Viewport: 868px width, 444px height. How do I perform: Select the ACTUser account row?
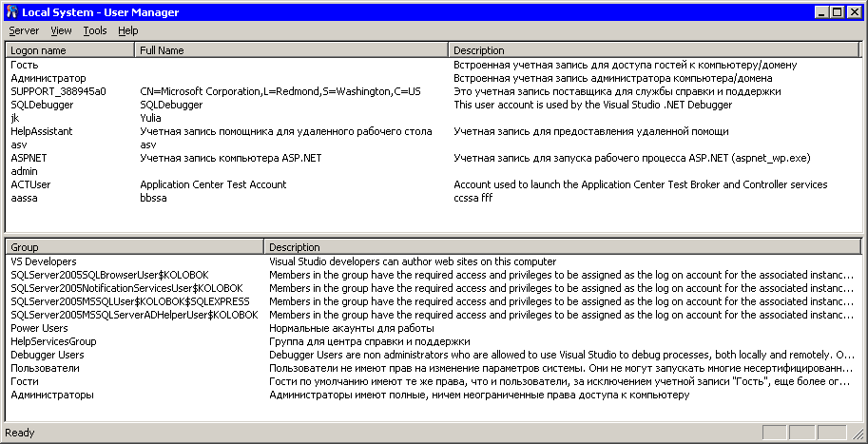click(x=30, y=184)
